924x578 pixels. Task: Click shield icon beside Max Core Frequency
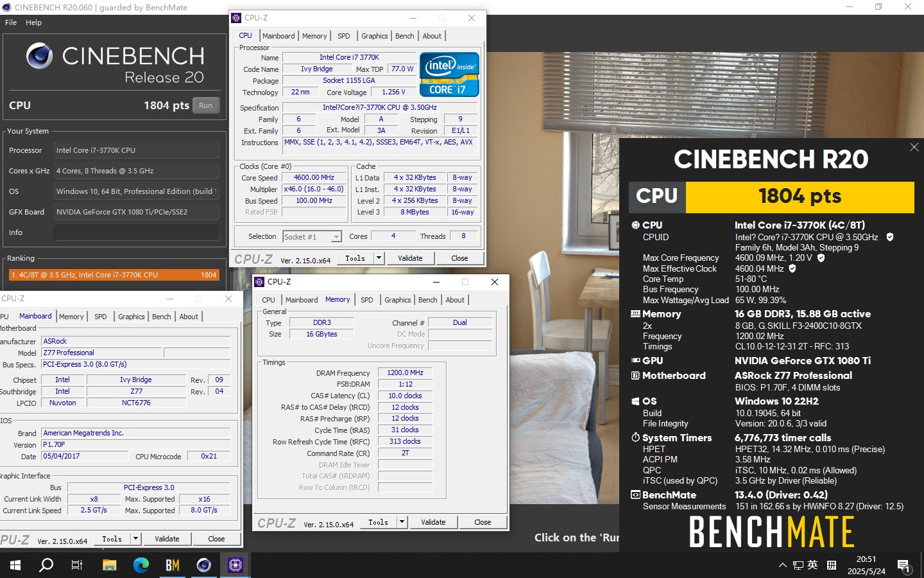point(821,258)
